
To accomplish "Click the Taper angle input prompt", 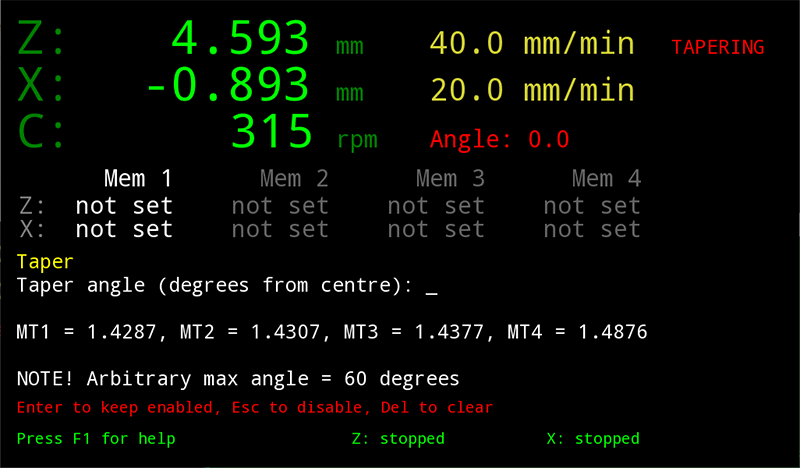I will click(227, 287).
